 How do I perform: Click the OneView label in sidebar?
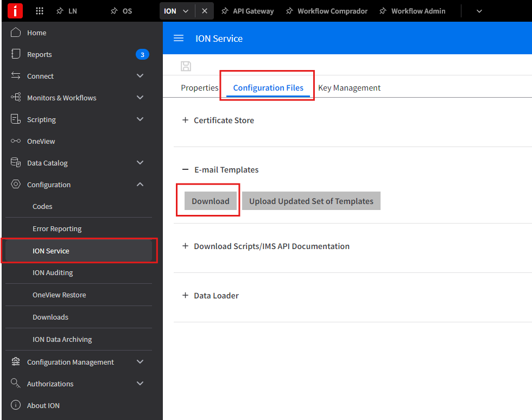41,141
